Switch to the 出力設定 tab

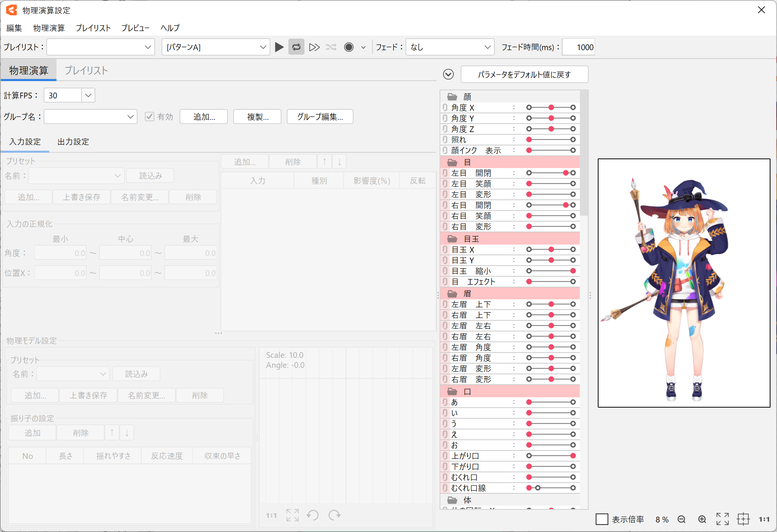click(x=73, y=142)
